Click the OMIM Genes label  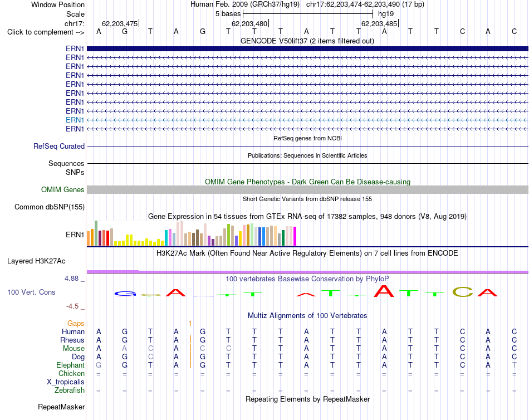click(x=62, y=190)
